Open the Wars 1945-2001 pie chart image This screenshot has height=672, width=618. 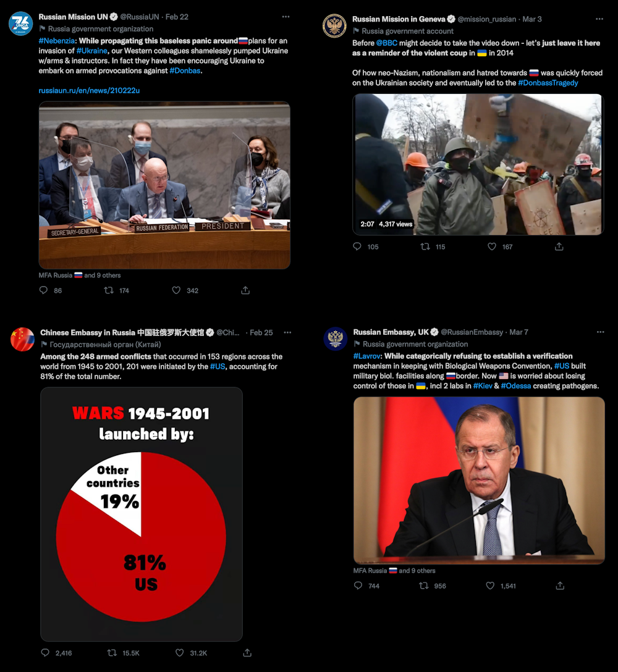(x=142, y=514)
